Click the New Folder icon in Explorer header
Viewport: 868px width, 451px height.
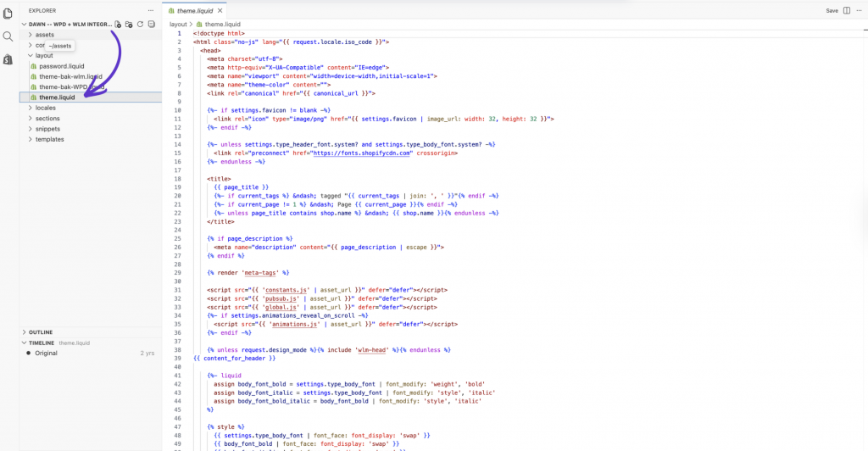click(129, 25)
